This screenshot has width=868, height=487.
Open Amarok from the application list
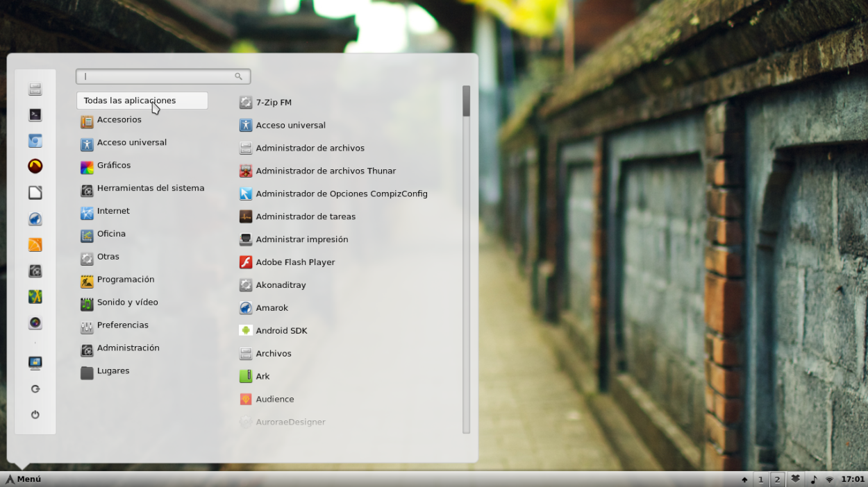coord(263,308)
